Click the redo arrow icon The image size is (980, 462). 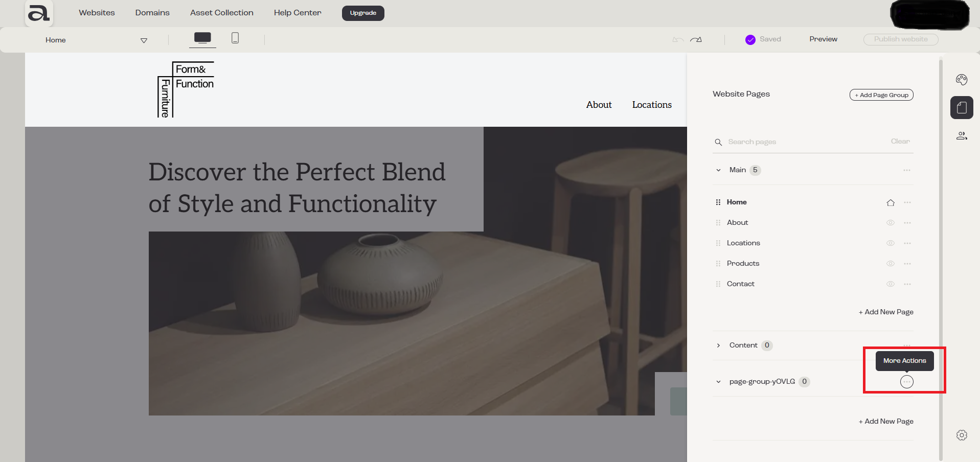click(x=696, y=39)
